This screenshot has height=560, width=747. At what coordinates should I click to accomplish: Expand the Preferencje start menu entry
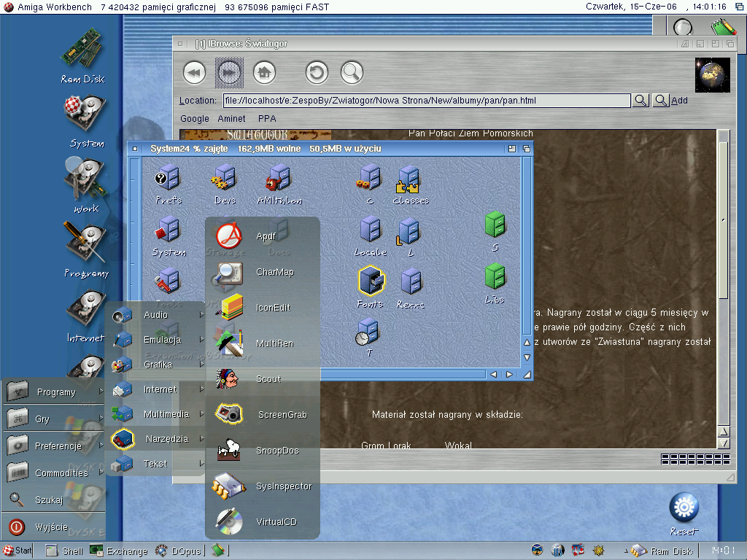click(54, 446)
